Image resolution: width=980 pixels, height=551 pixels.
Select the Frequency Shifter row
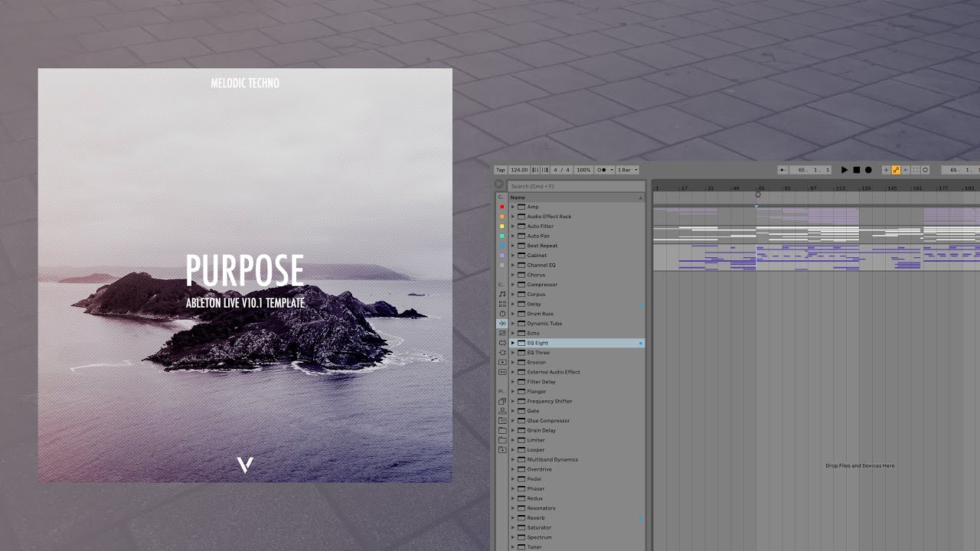coord(577,401)
